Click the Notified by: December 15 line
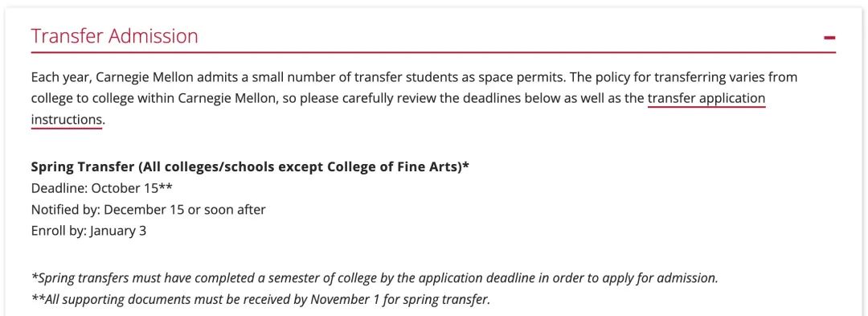The image size is (868, 316). click(149, 210)
